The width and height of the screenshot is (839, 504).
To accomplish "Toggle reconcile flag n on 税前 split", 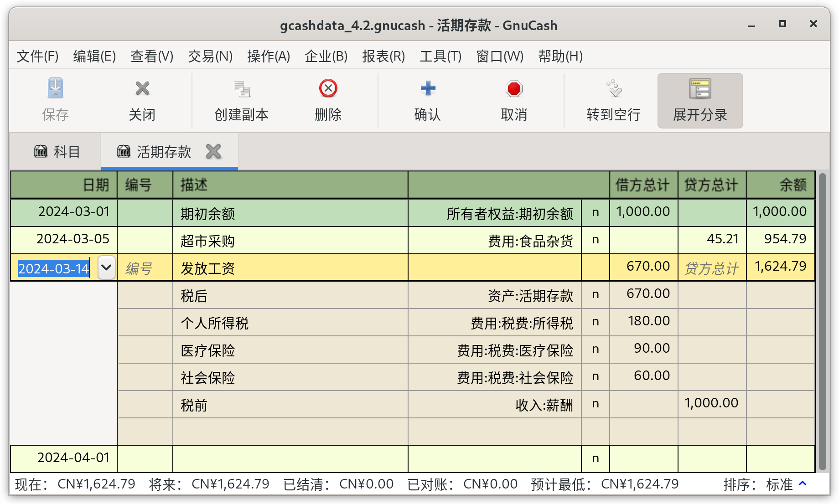I will tap(596, 404).
